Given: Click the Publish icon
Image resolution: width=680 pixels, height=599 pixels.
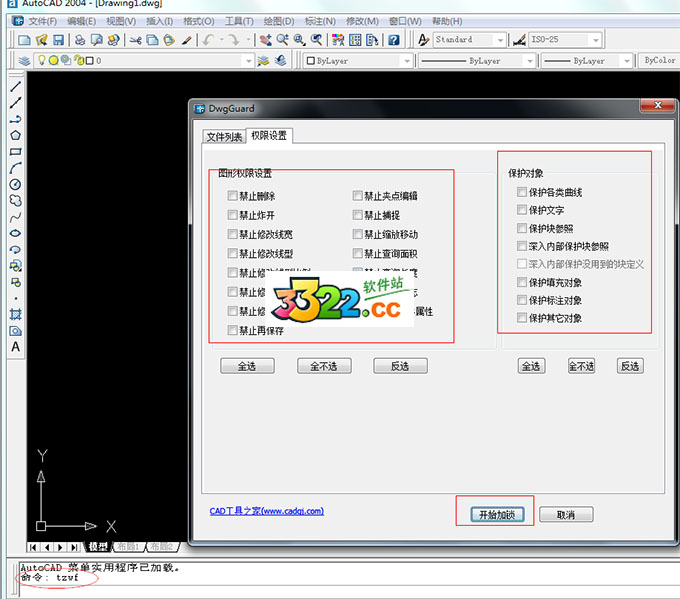Looking at the screenshot, I should point(114,40).
